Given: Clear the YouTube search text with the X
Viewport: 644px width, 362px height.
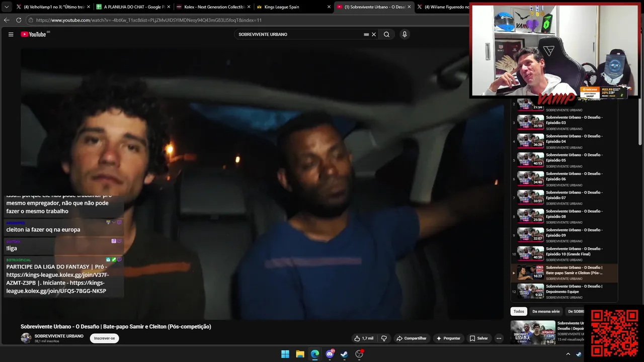Looking at the screenshot, I should 374,35.
